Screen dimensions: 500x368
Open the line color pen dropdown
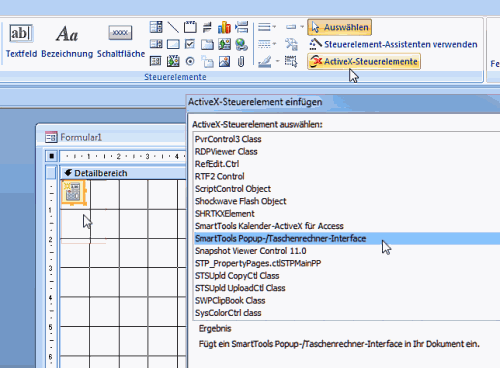pyautogui.click(x=269, y=61)
